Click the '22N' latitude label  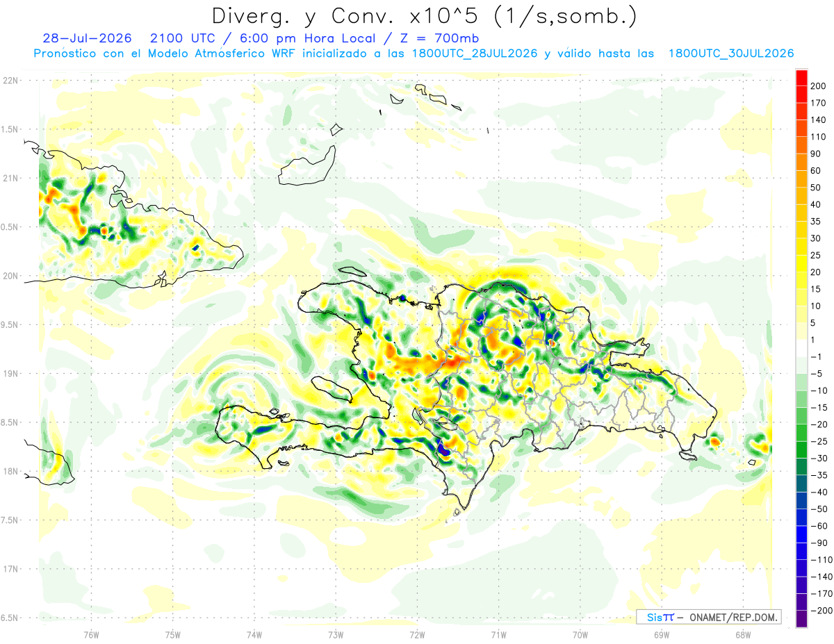pos(10,81)
